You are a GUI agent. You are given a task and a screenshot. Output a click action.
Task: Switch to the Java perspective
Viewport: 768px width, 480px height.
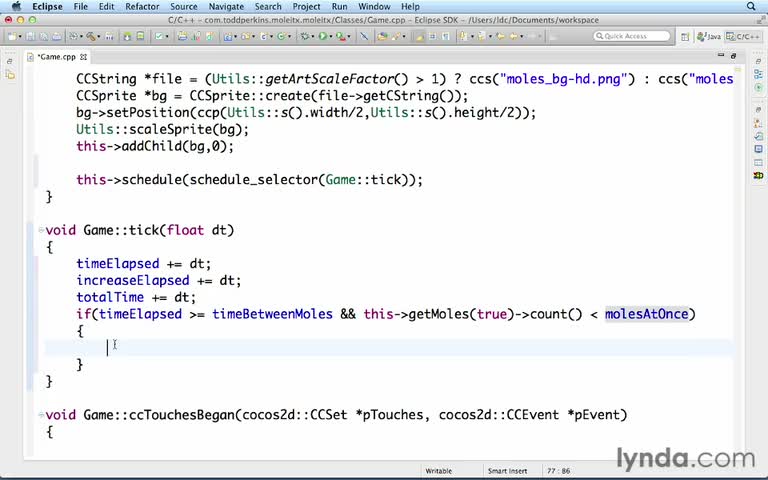tap(709, 36)
